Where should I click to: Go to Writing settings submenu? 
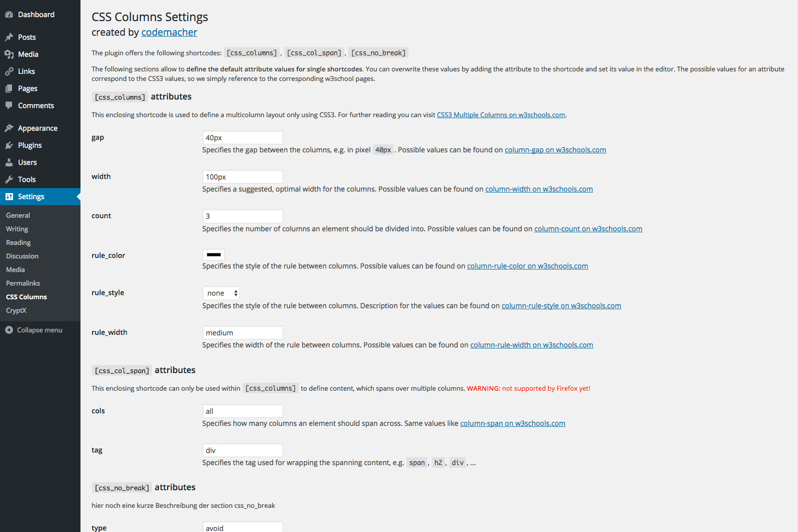pos(17,229)
